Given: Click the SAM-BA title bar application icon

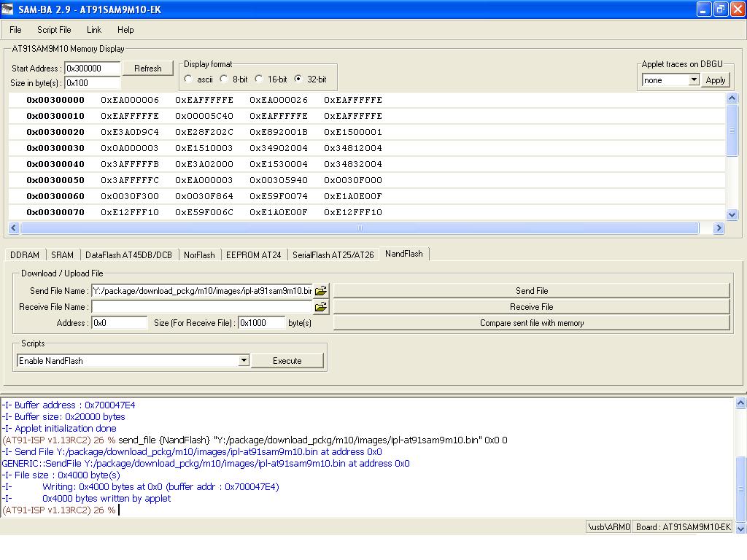Looking at the screenshot, I should 8,9.
